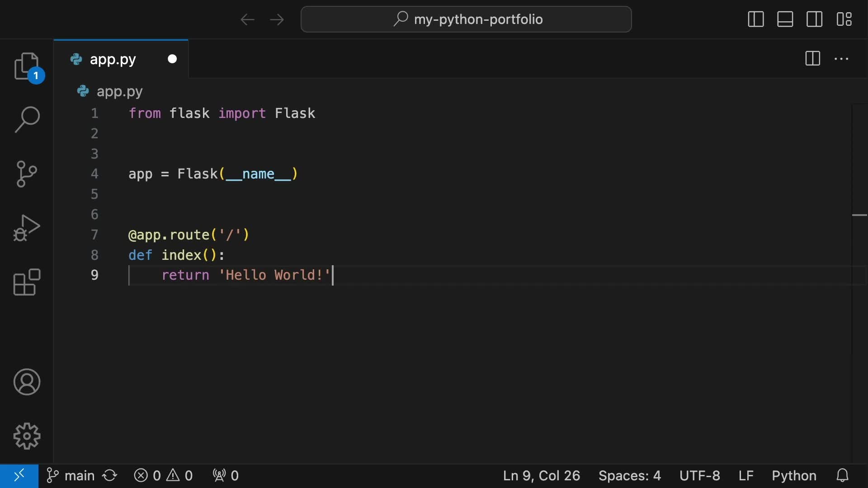This screenshot has width=868, height=488.
Task: Open Run and Debug view
Action: [x=27, y=228]
